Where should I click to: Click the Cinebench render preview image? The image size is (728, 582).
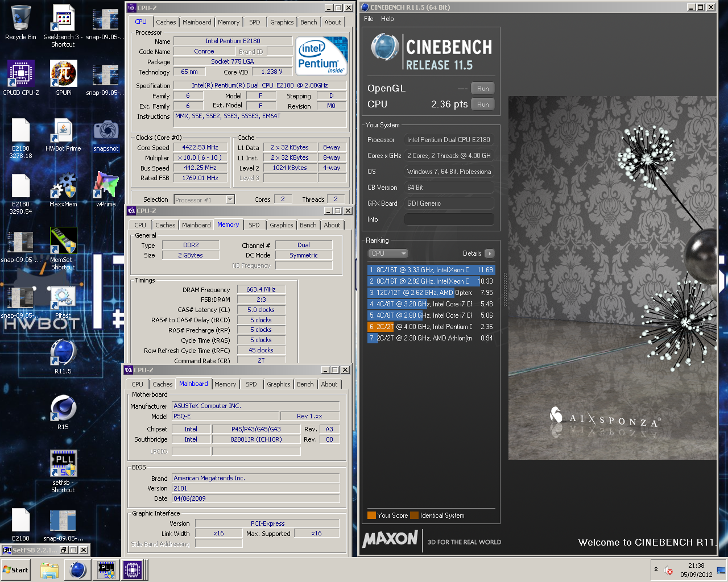pos(613,278)
